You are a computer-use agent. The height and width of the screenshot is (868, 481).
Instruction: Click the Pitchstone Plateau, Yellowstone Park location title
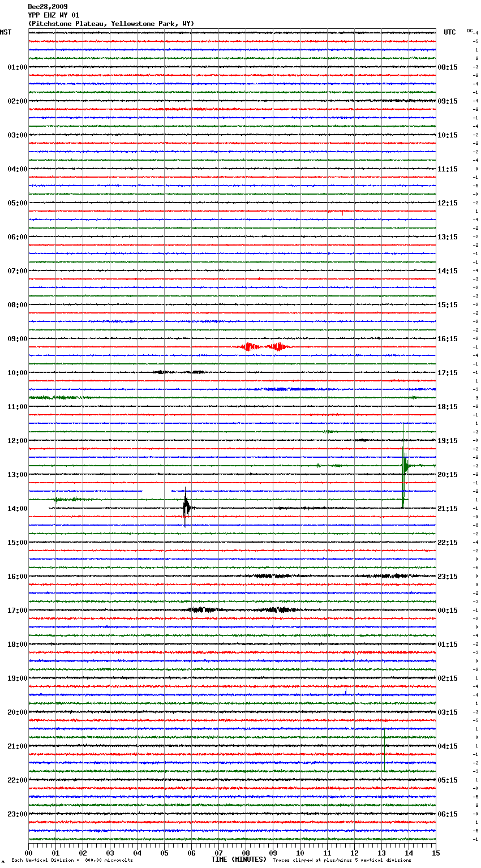pos(111,24)
